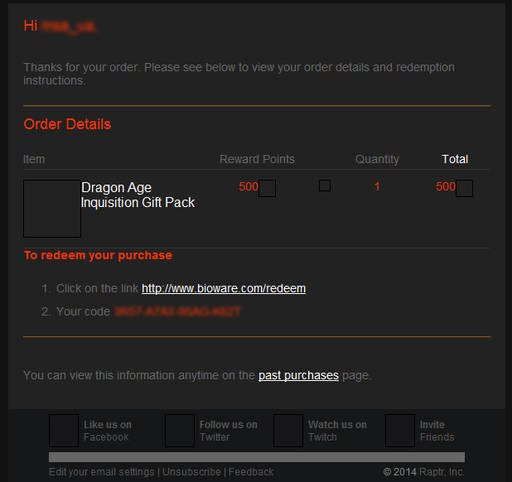This screenshot has height=482, width=512.
Task: Click the Facebook icon placeholder in footer
Action: click(64, 431)
